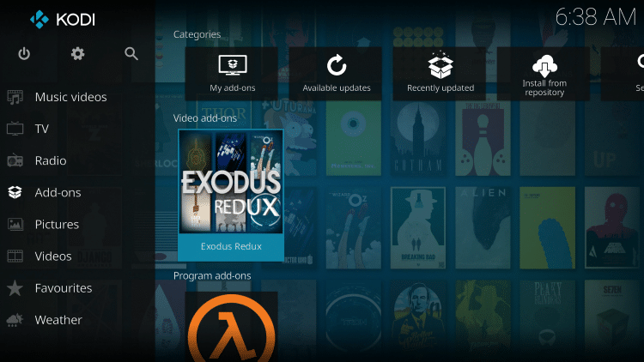
Task: Click the Music videos icon
Action: click(15, 97)
